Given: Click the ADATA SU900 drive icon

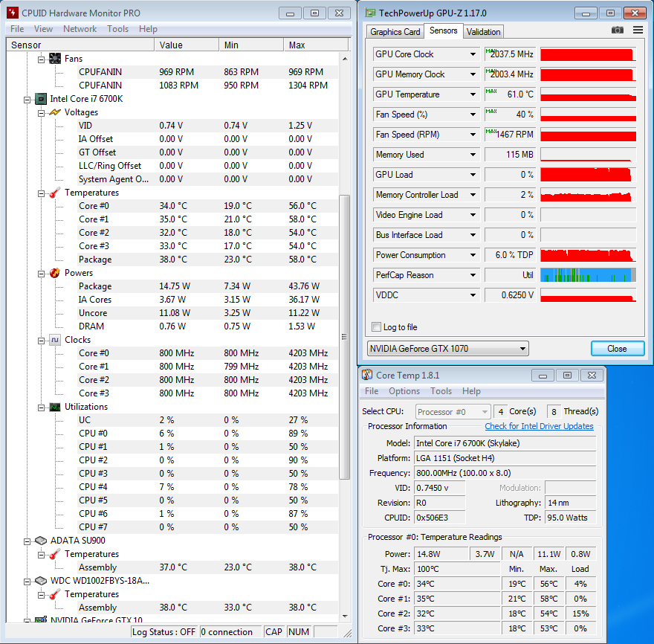Looking at the screenshot, I should click(40, 541).
